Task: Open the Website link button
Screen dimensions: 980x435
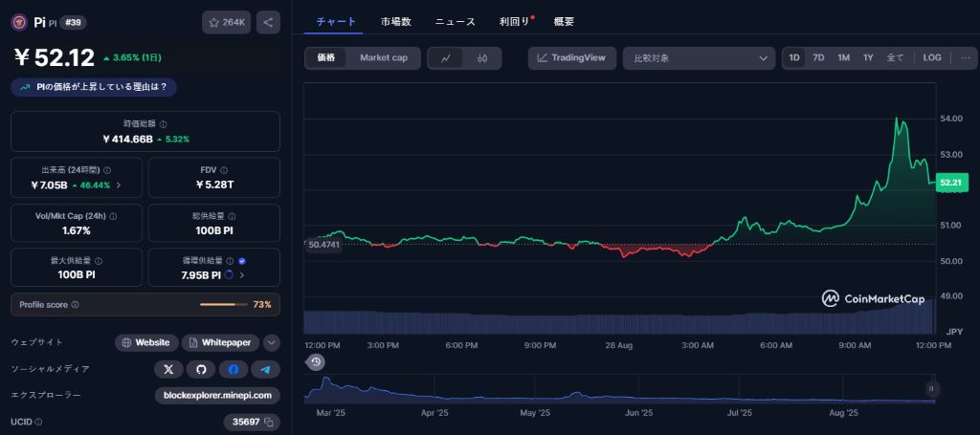Action: tap(146, 342)
